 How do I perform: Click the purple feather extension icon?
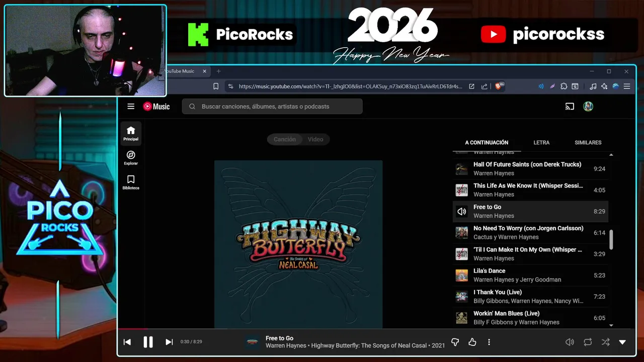pyautogui.click(x=552, y=86)
